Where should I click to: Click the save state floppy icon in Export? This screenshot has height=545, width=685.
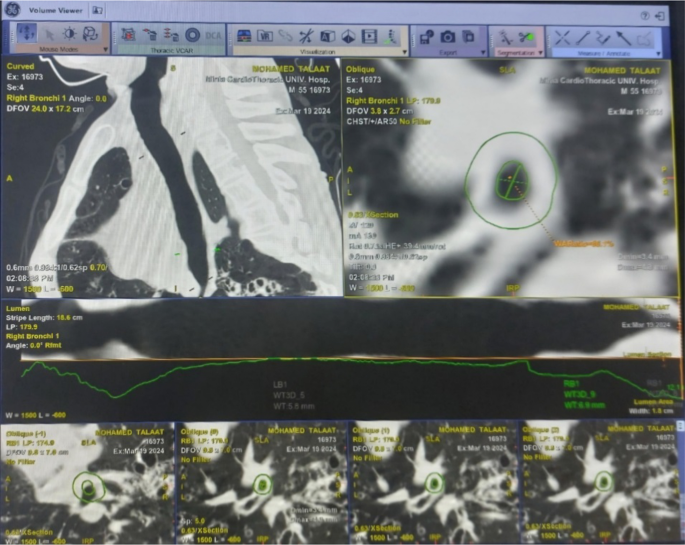click(x=426, y=37)
